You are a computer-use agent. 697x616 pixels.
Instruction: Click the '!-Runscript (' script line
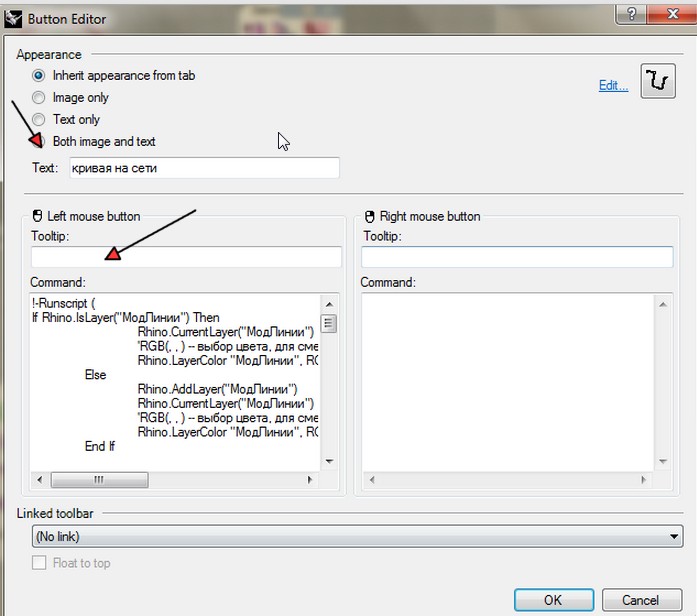pyautogui.click(x=63, y=303)
